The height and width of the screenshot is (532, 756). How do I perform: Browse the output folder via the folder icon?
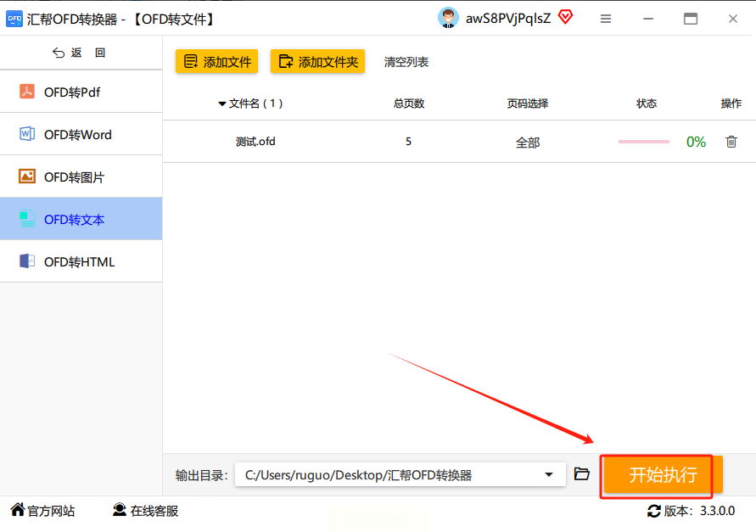582,473
